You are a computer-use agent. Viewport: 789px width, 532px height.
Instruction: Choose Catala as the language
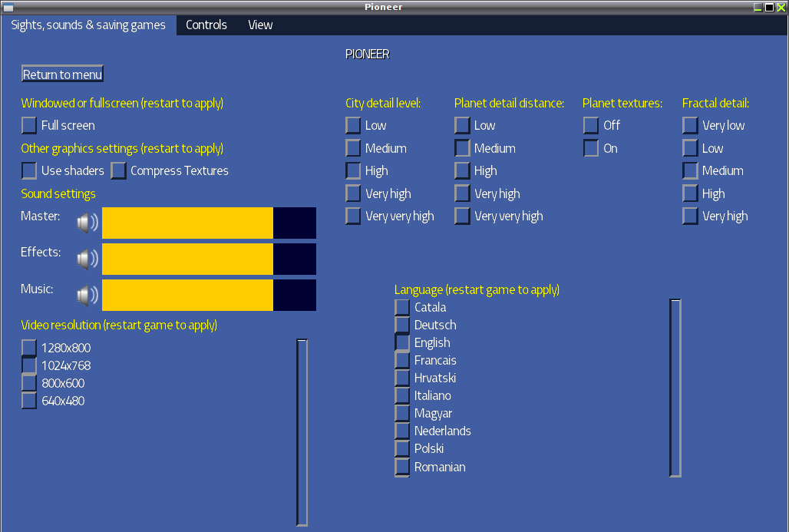click(x=402, y=308)
